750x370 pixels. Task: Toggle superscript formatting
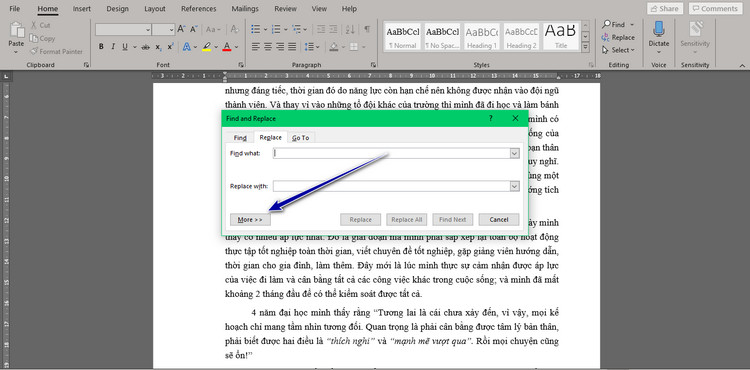click(x=170, y=47)
